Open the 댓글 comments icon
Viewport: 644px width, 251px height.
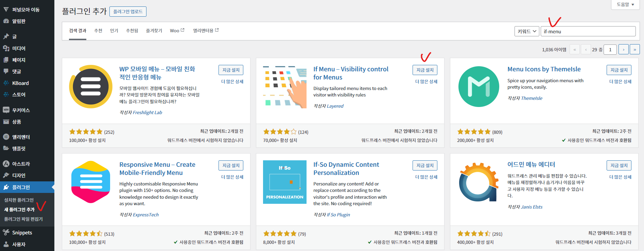pyautogui.click(x=6, y=71)
